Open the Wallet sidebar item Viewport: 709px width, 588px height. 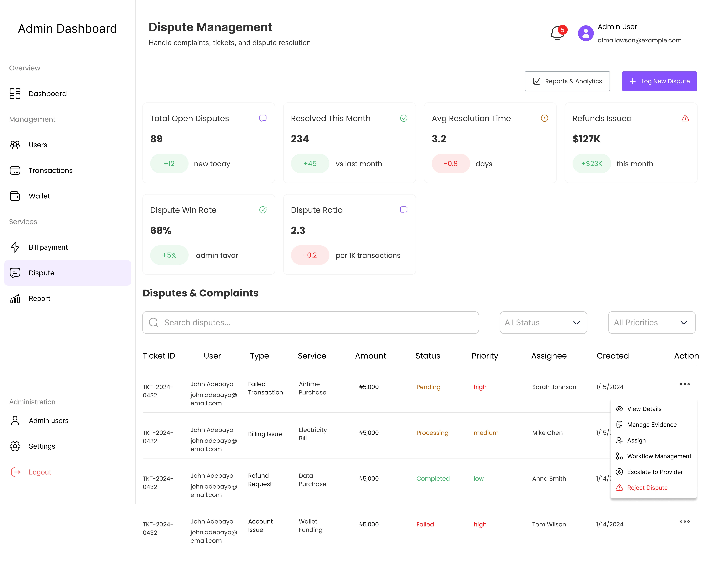tap(39, 196)
